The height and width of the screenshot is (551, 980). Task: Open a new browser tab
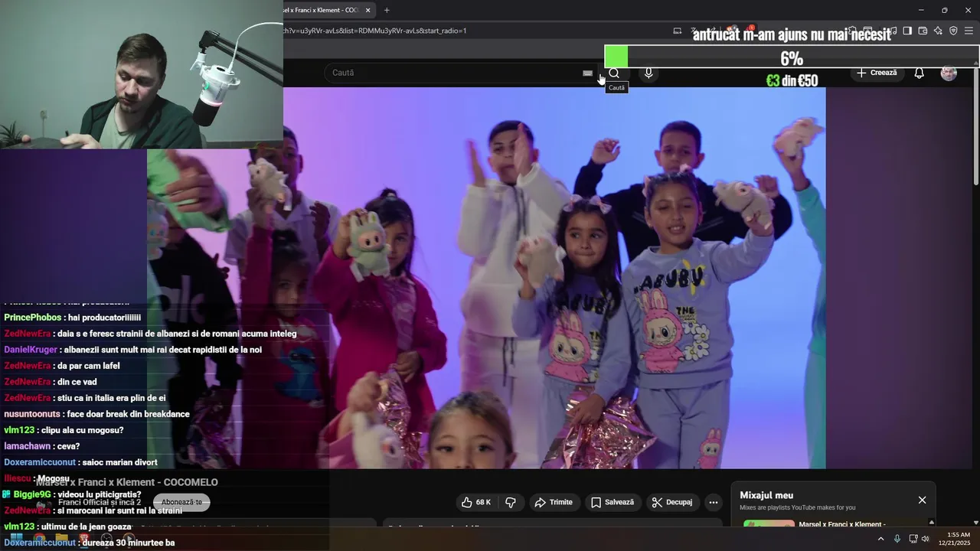tap(387, 10)
